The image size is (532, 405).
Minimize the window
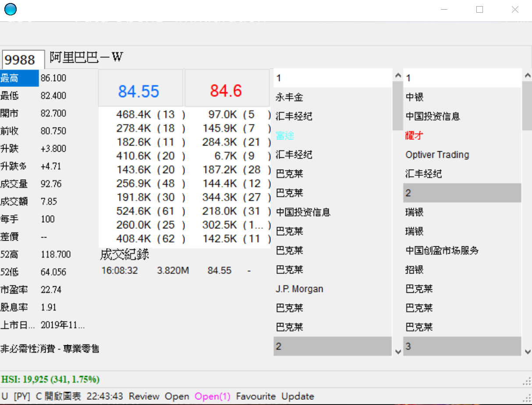point(444,9)
